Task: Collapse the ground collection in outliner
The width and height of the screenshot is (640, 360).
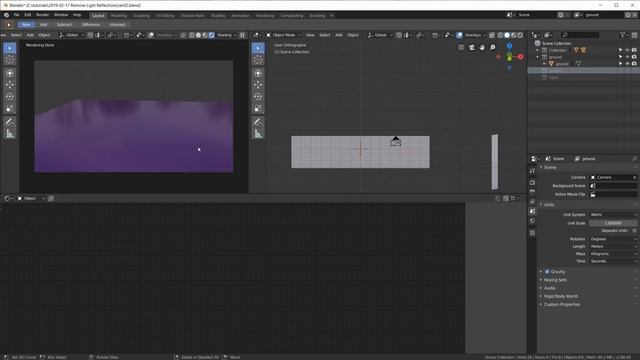Action: click(538, 57)
